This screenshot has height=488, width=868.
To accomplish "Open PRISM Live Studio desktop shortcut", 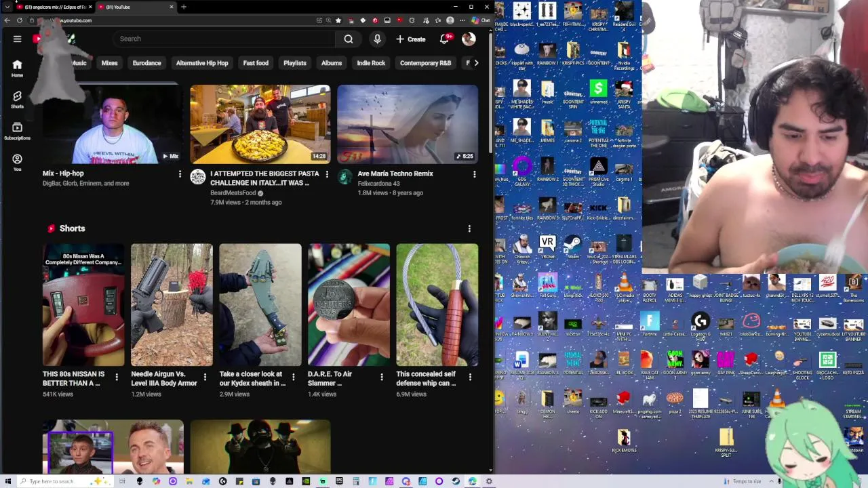I will click(x=598, y=171).
